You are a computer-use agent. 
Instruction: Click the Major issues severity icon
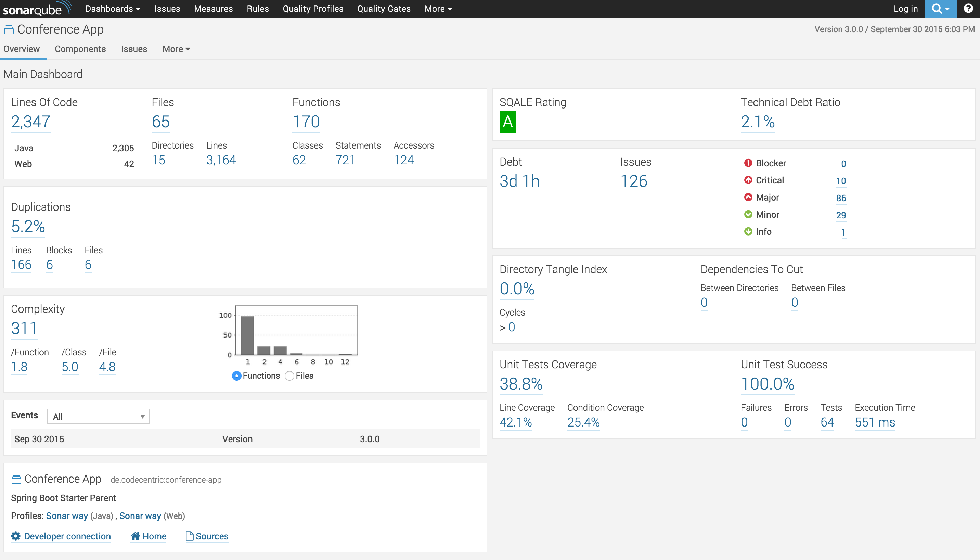tap(748, 197)
